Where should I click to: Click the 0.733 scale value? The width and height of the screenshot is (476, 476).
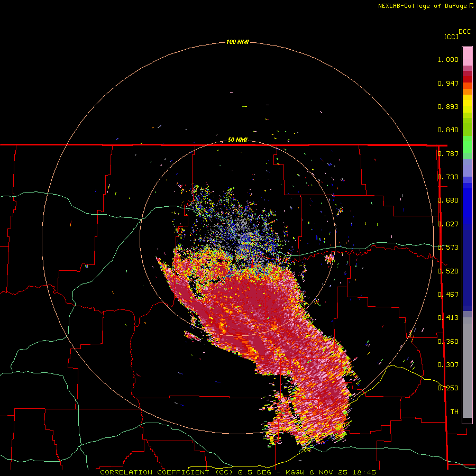(448, 177)
